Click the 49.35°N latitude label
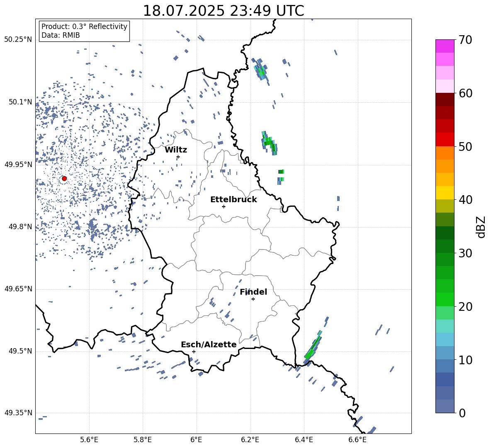491x448 pixels. [18, 413]
